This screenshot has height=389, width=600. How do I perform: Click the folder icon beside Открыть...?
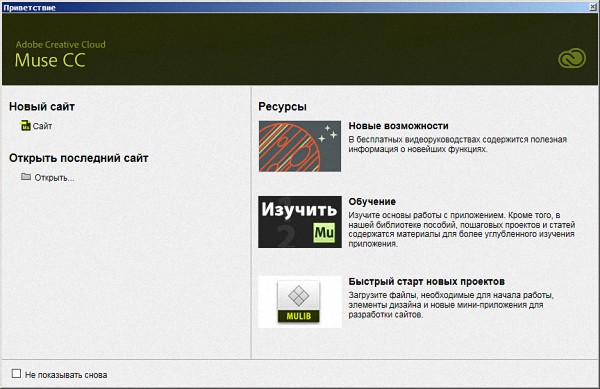(26, 177)
